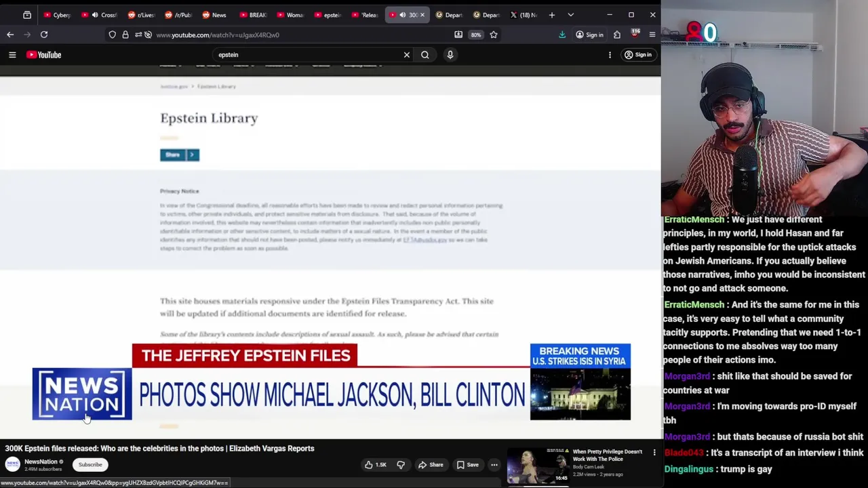Click the autoplay blocked icon in address bar

tap(148, 35)
